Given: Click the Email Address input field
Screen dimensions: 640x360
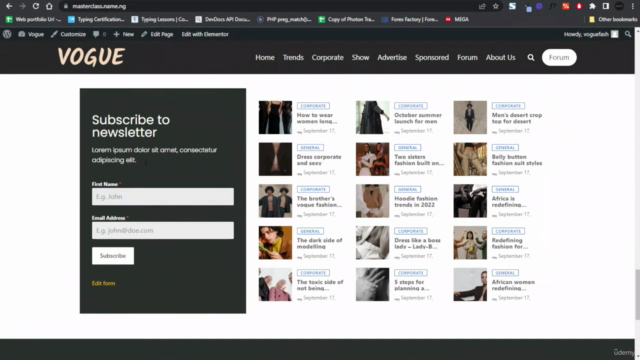Looking at the screenshot, I should click(x=163, y=231).
